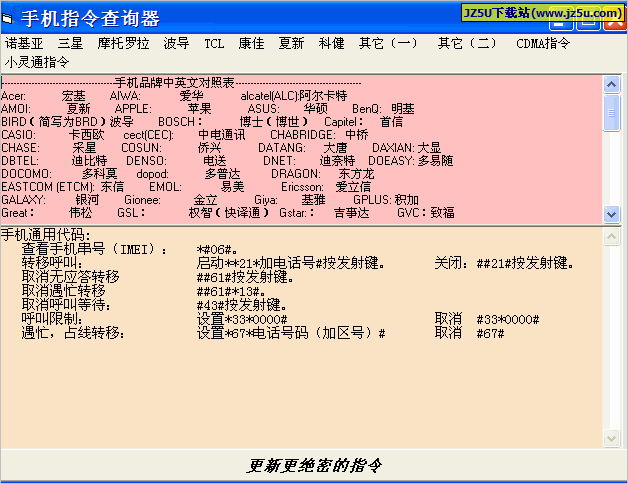
Task: Click the 关闭：##21# code text
Action: 504,263
